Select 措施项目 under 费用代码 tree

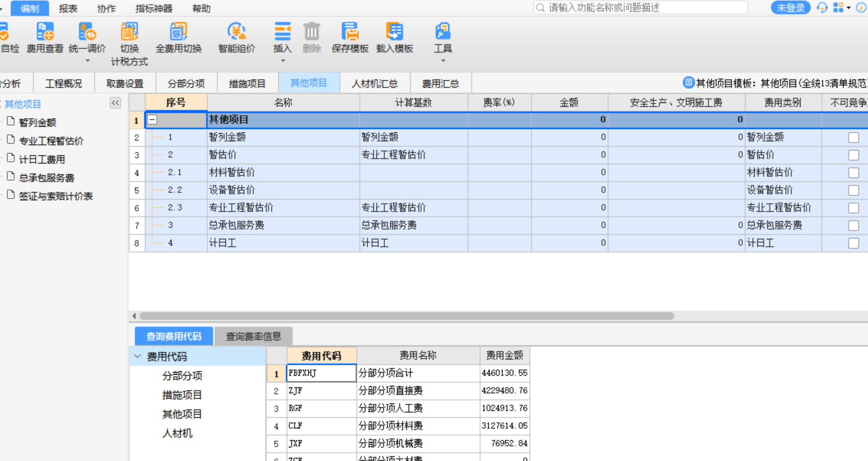pyautogui.click(x=182, y=395)
